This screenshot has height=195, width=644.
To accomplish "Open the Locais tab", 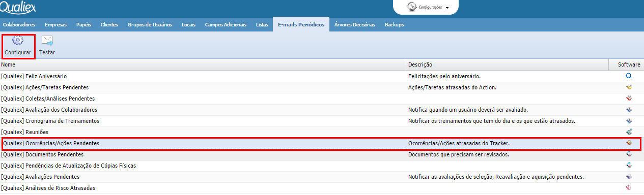I will [188, 24].
